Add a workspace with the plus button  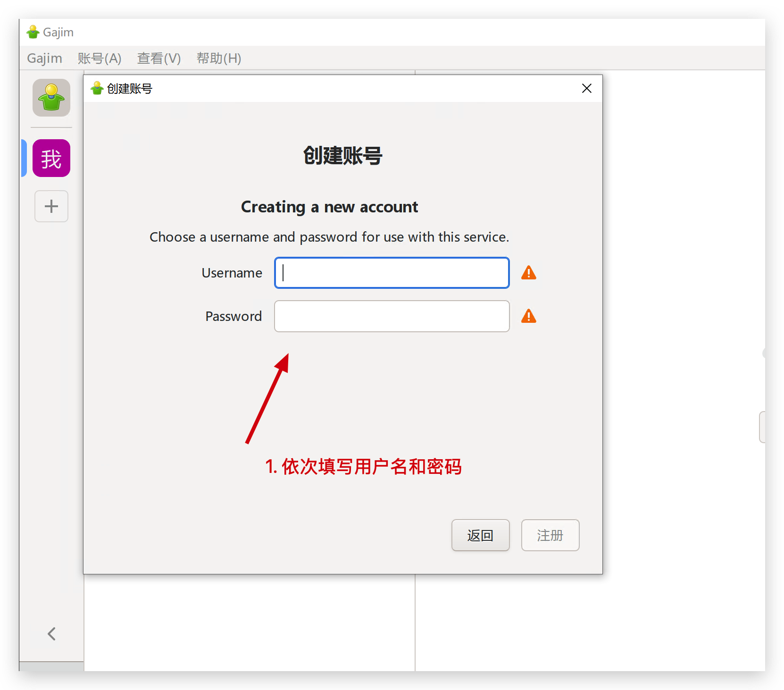click(51, 206)
